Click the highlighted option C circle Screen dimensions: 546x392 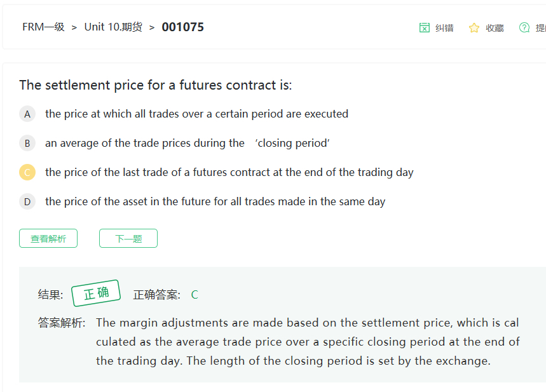(x=27, y=172)
